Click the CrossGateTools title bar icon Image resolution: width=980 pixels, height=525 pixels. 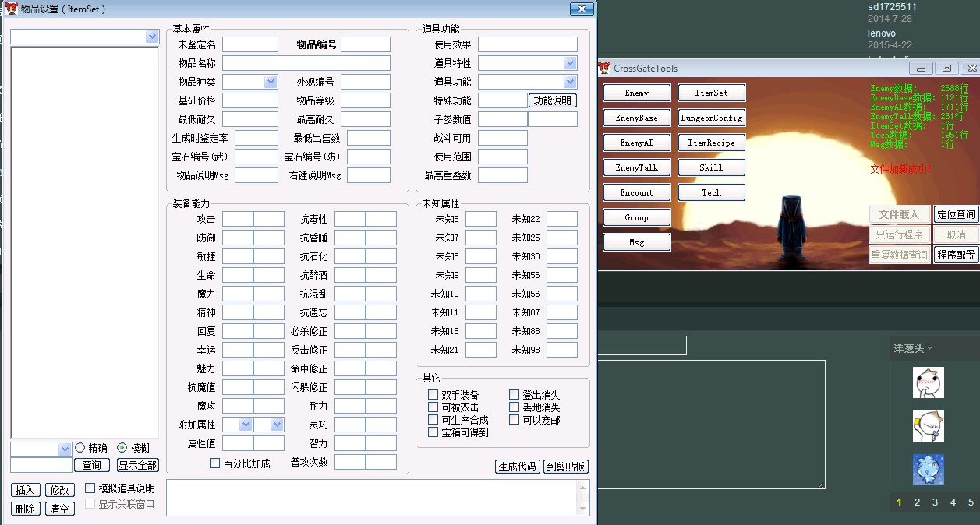coord(604,68)
